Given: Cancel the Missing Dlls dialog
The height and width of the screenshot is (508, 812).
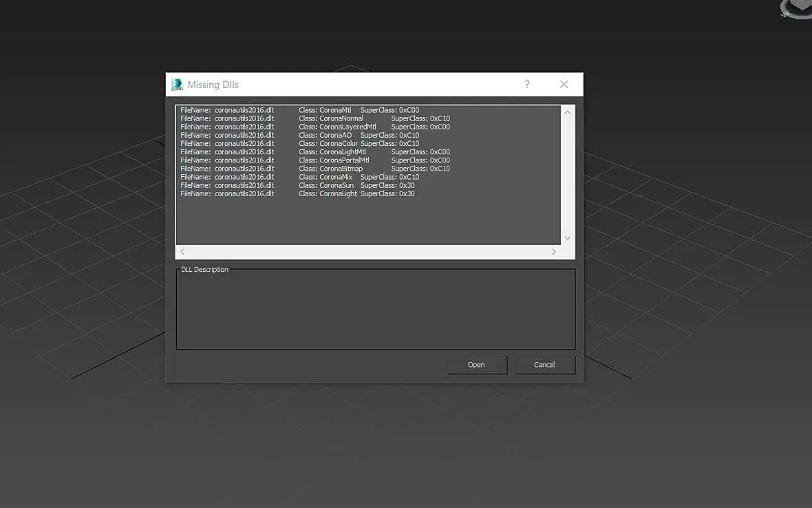Looking at the screenshot, I should point(545,365).
